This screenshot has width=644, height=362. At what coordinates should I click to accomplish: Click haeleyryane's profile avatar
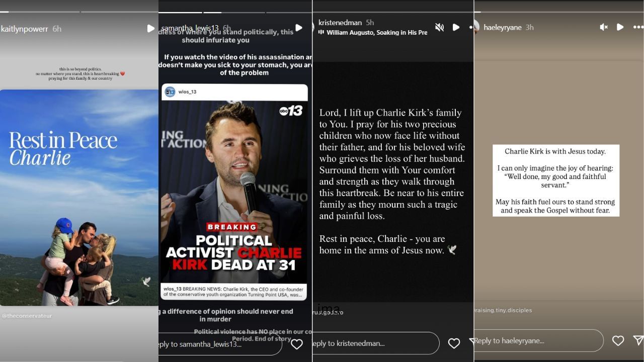coord(475,27)
